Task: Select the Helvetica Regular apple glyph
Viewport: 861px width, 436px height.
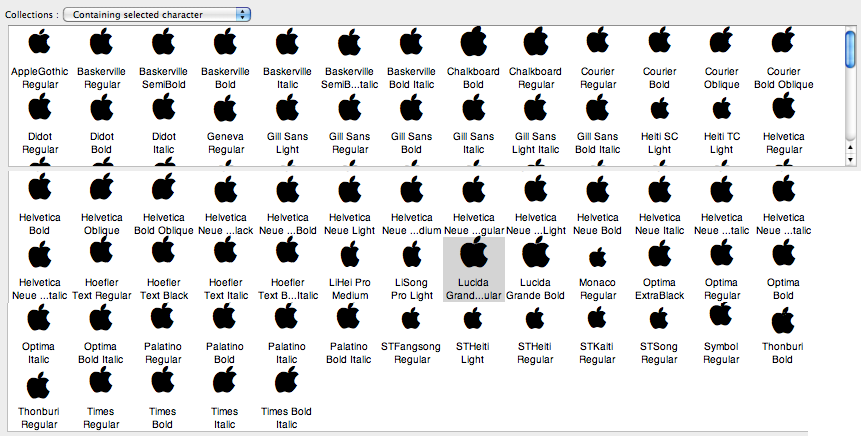Action: 784,107
